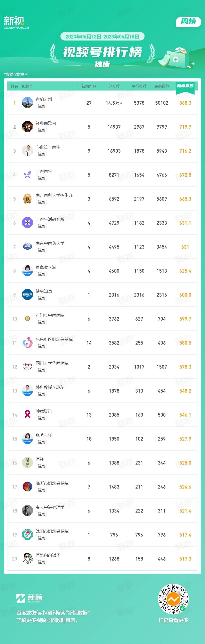Click the 新榜指数 column header
The height and width of the screenshot is (644, 205).
coord(185,86)
